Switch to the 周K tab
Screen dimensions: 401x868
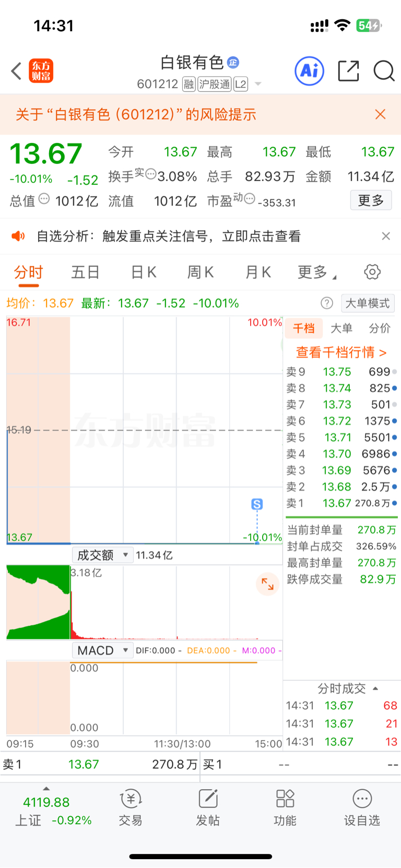tap(200, 272)
